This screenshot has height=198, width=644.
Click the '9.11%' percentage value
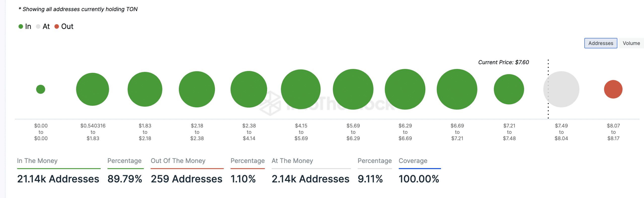tap(370, 179)
